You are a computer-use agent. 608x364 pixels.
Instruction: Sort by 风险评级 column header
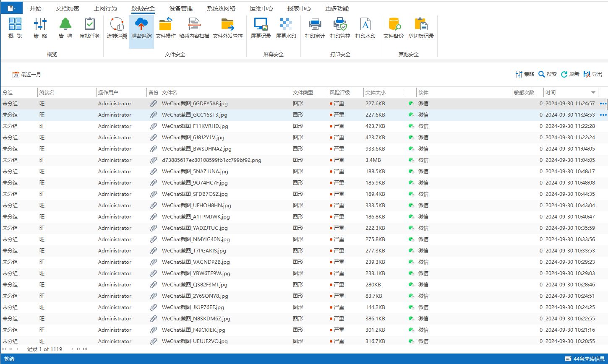pos(345,92)
